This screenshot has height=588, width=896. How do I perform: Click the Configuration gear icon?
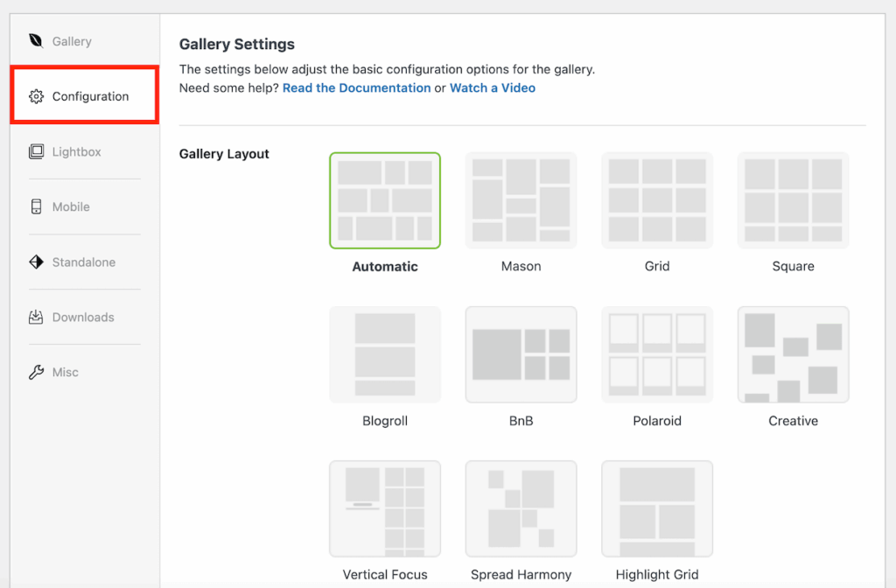click(x=36, y=95)
